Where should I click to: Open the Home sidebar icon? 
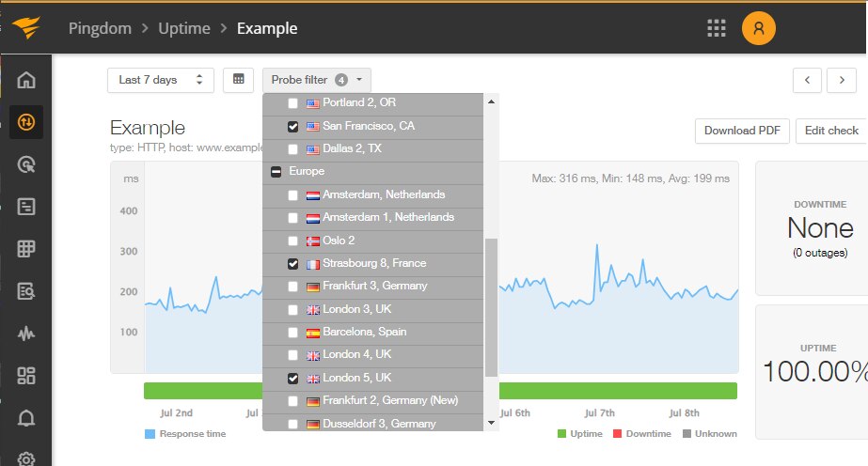(26, 80)
